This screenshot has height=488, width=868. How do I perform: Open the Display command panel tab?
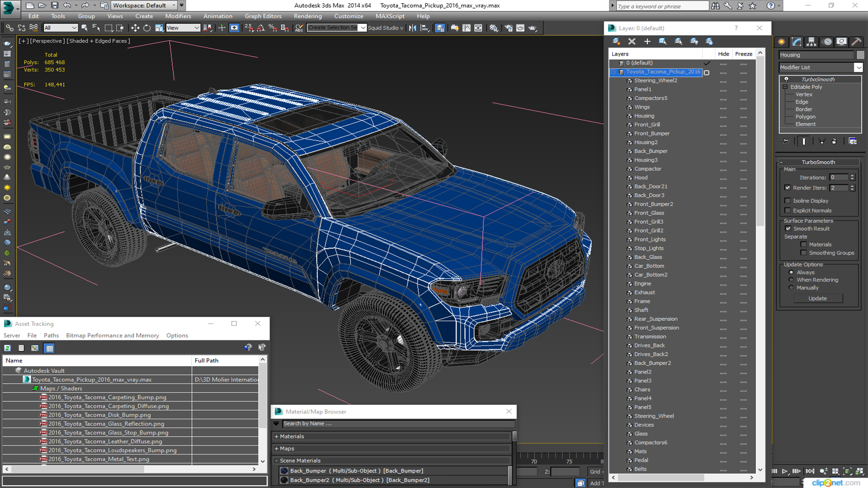(841, 42)
